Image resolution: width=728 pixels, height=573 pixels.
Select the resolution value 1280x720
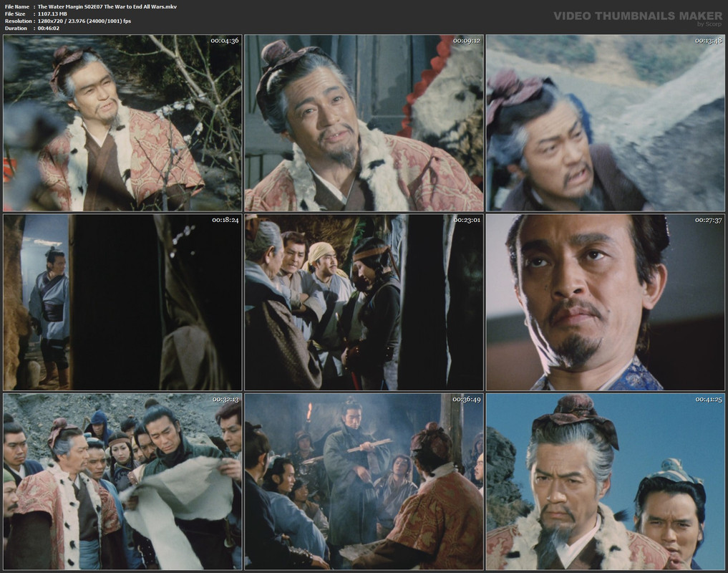click(x=53, y=21)
